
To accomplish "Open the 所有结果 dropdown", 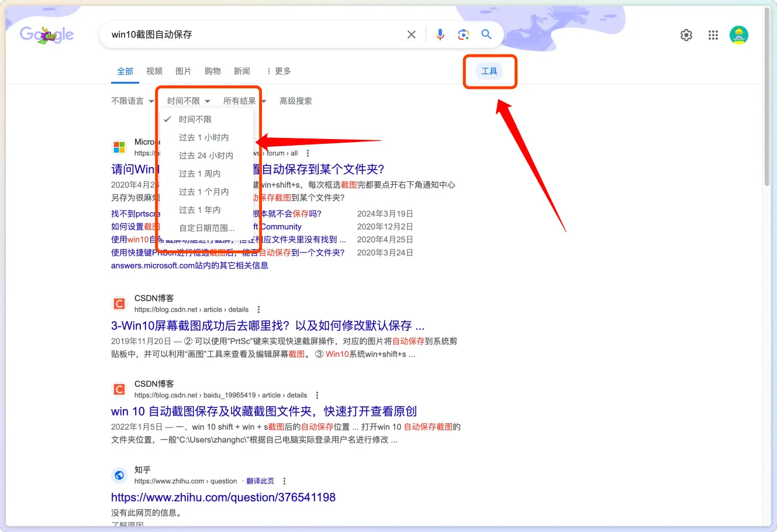I will coord(244,101).
